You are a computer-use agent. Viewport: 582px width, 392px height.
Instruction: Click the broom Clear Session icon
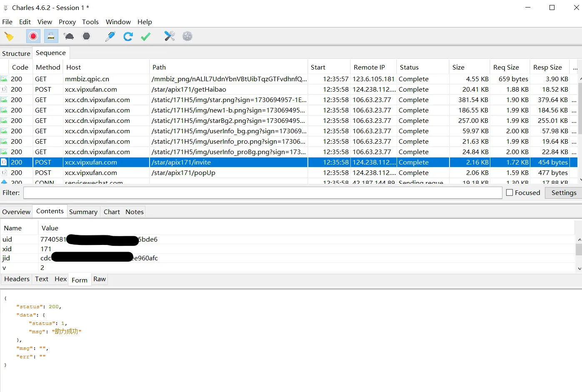[x=9, y=36]
